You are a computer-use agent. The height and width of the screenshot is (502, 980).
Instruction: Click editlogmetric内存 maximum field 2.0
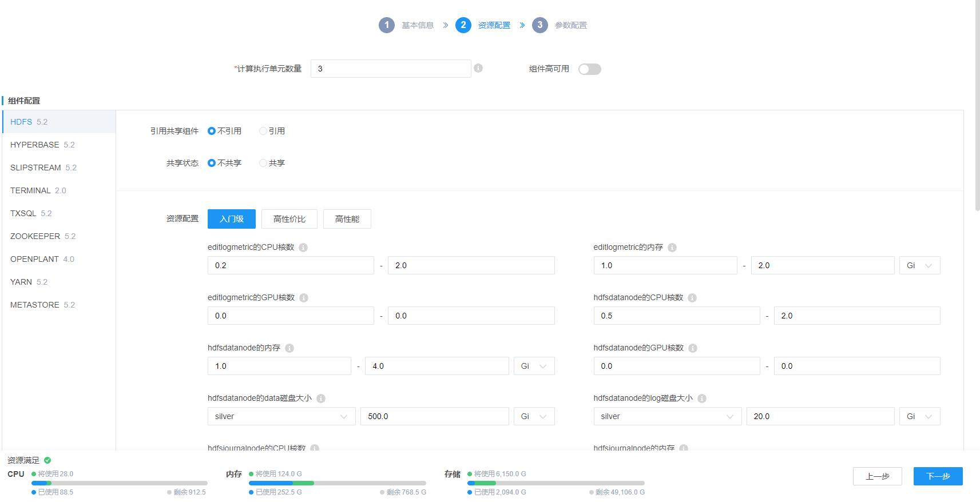823,265
